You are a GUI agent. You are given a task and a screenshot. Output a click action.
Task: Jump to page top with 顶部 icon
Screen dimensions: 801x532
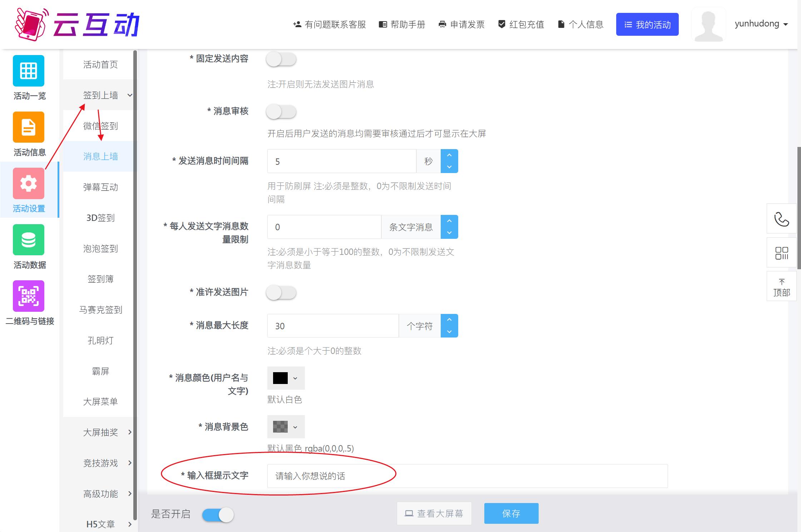tap(781, 287)
